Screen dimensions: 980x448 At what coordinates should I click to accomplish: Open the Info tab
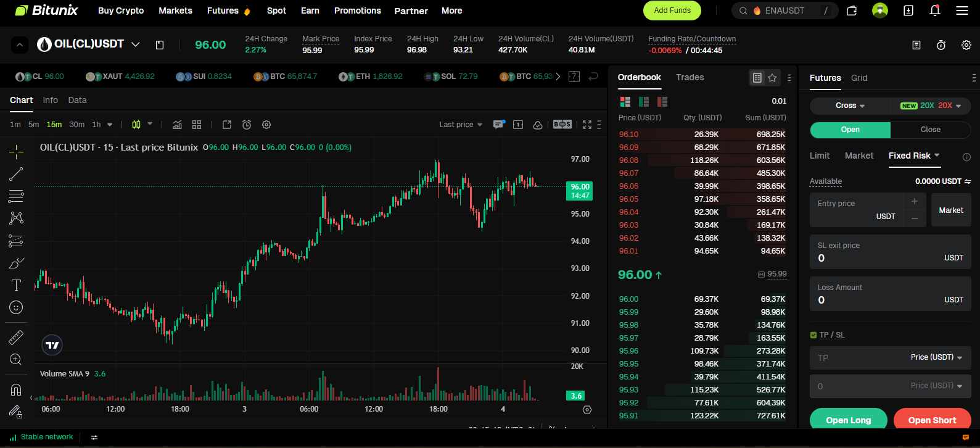[50, 100]
